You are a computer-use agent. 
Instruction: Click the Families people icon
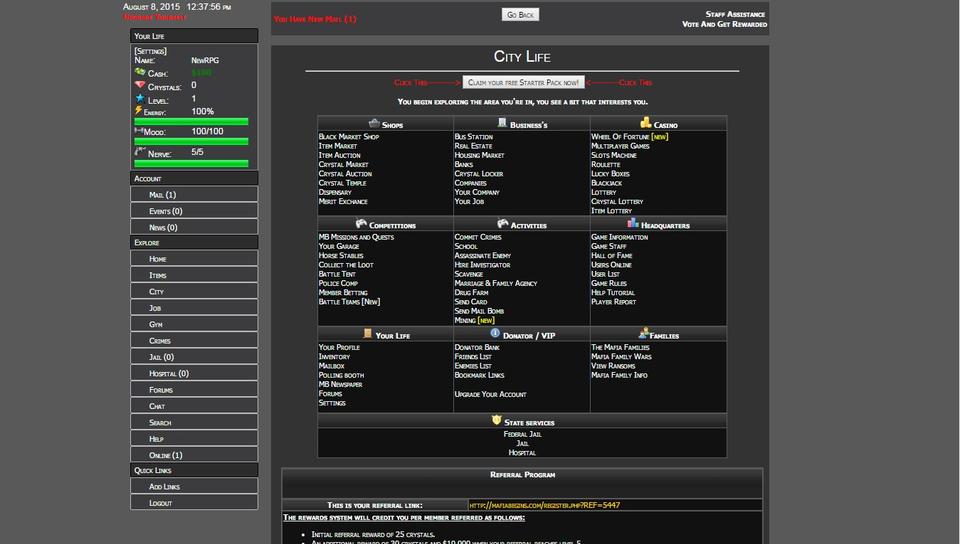pos(644,333)
